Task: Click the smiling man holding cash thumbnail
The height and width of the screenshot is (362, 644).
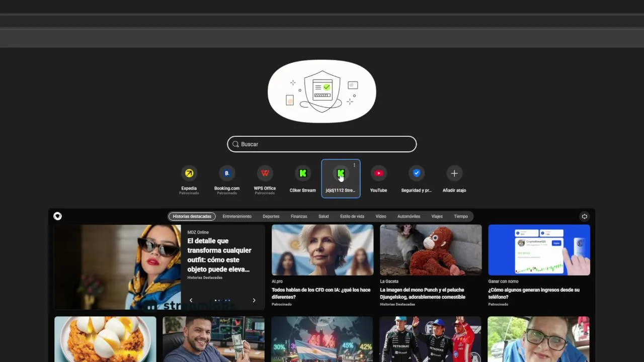Action: (213, 339)
